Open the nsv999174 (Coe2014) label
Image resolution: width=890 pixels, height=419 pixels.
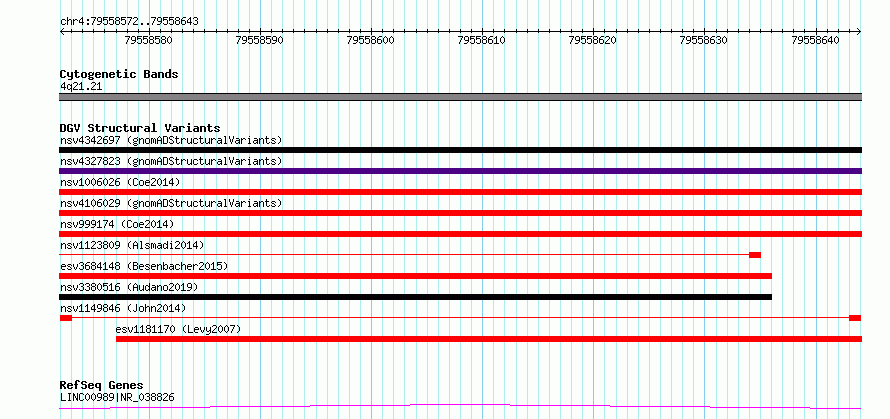(x=117, y=224)
